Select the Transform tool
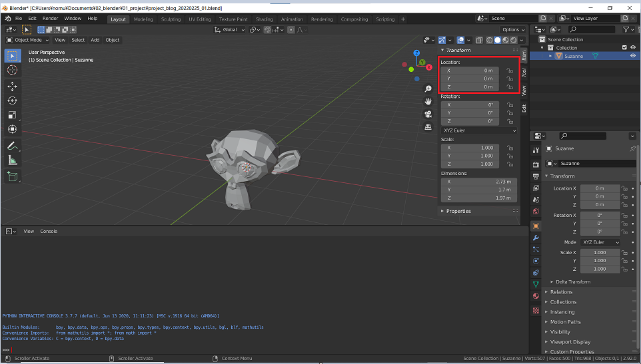This screenshot has width=641, height=364. 12,129
